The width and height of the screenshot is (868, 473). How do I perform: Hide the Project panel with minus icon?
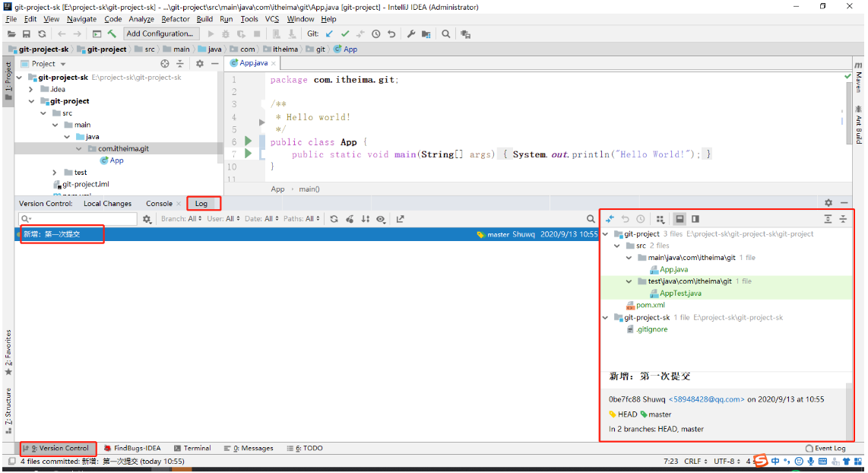pos(215,64)
